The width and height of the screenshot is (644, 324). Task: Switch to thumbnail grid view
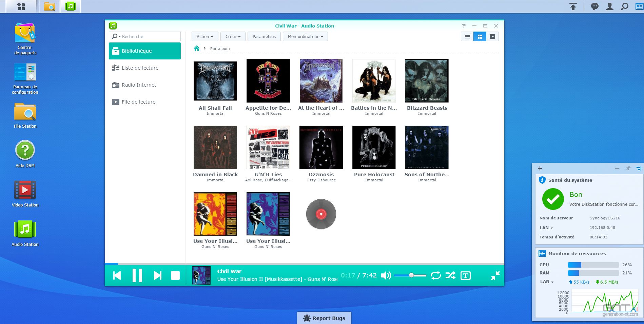coord(480,37)
